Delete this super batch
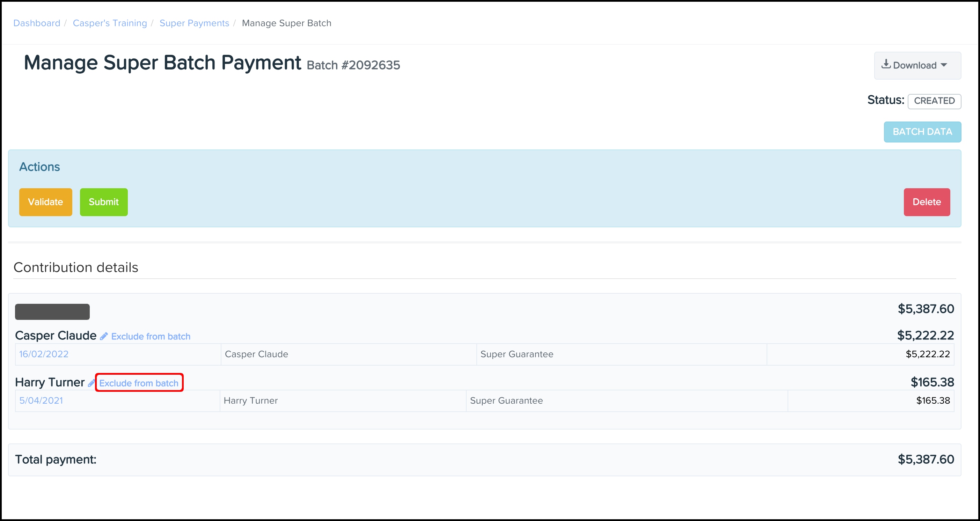The height and width of the screenshot is (521, 980). 926,202
